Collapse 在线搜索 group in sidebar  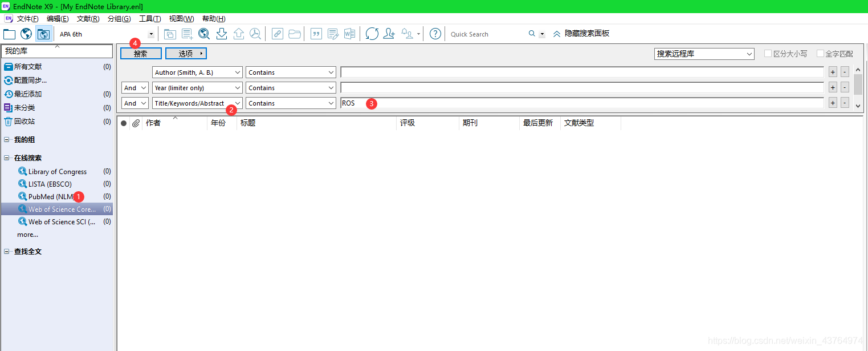point(7,158)
